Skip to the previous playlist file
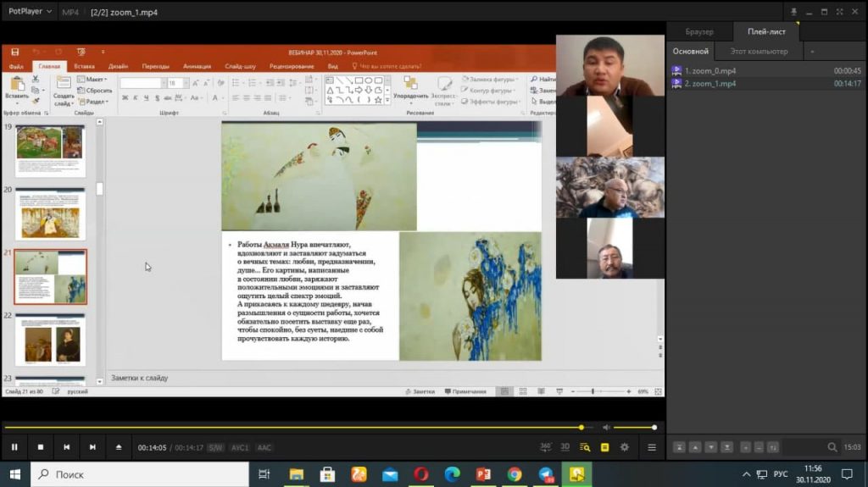Viewport: 868px width, 487px height. click(66, 447)
